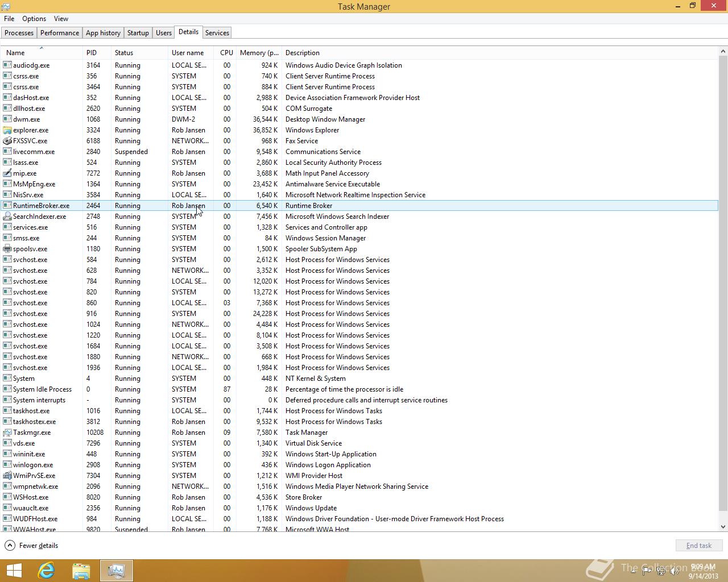Switch to the Performance tab
Viewport: 728px width, 582px height.
(60, 33)
